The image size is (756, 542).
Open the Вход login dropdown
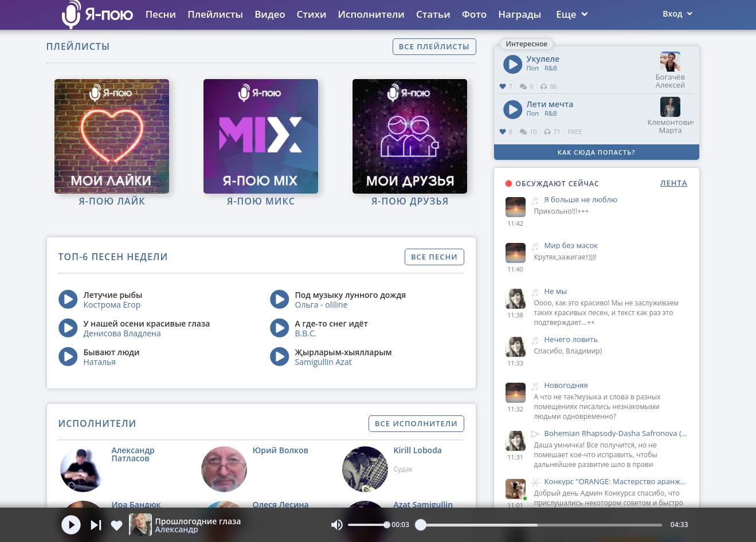677,14
